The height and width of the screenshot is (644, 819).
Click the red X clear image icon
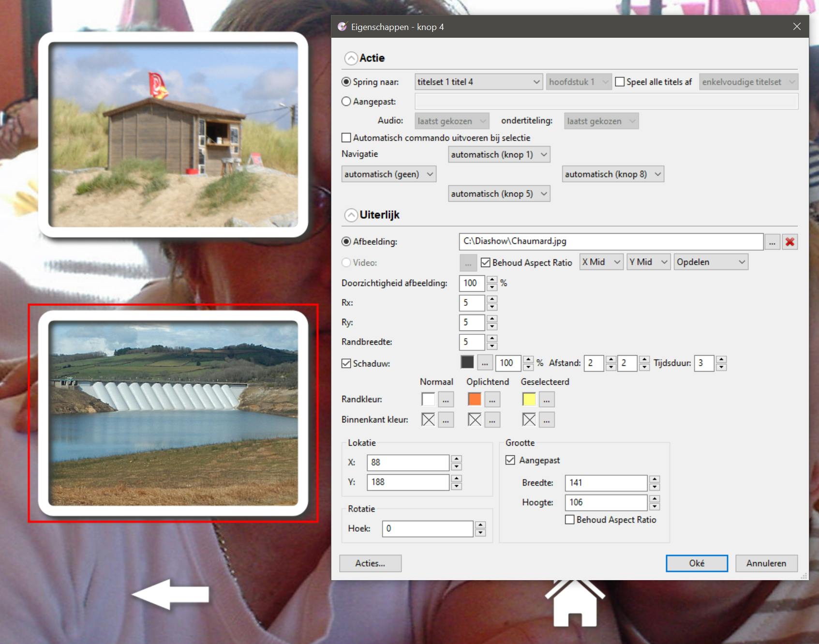click(789, 242)
